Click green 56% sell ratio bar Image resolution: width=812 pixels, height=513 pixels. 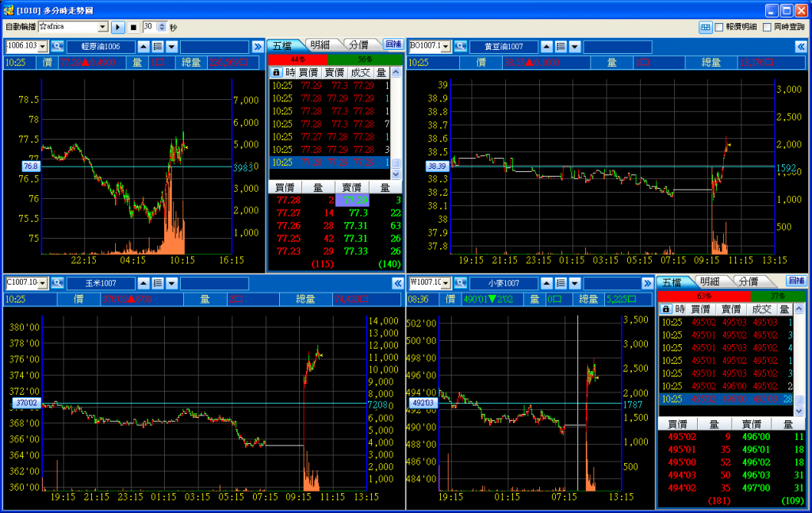(x=365, y=59)
